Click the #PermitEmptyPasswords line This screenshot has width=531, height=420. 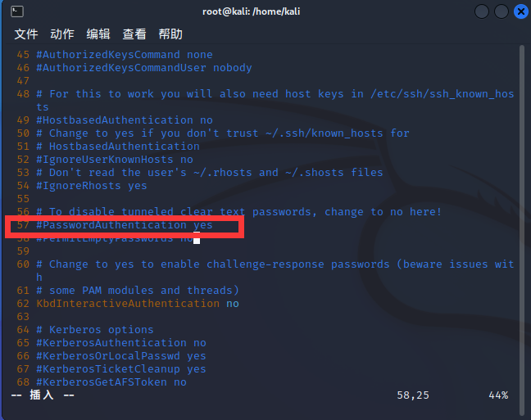coord(115,239)
